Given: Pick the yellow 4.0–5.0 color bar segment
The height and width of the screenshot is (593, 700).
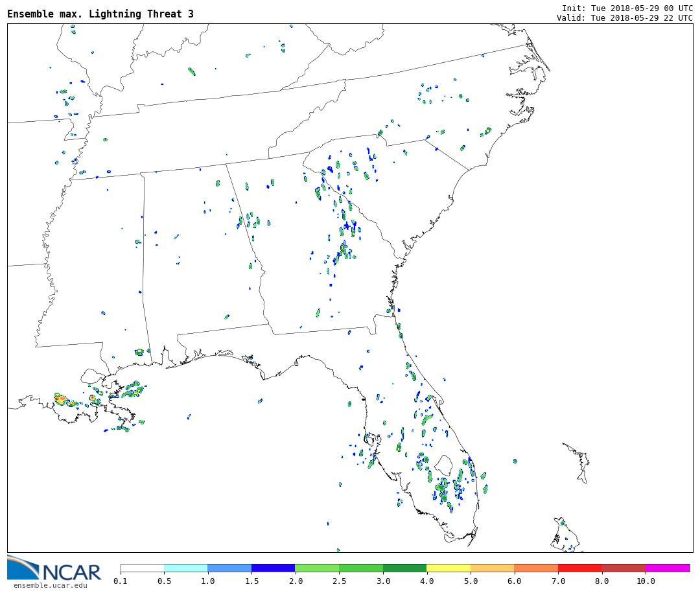Looking at the screenshot, I should point(448,568).
